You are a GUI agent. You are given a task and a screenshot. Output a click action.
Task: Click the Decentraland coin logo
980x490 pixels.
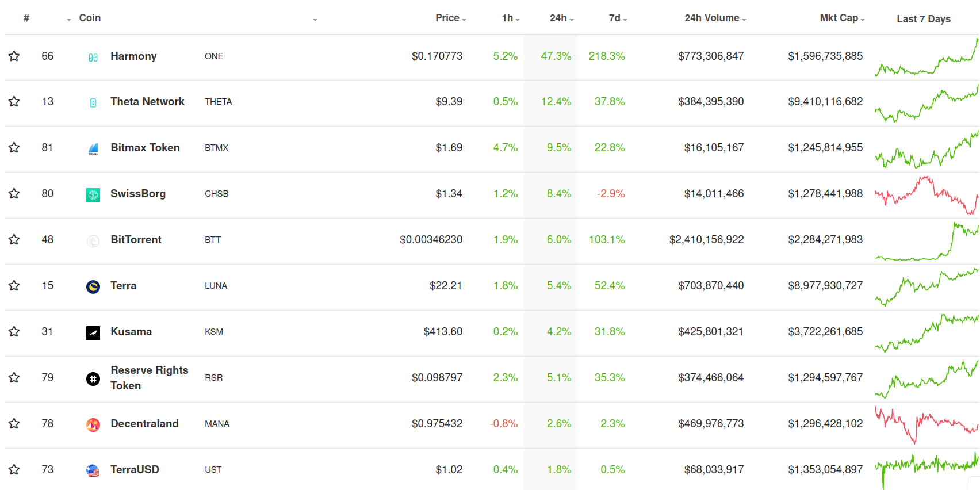coord(93,424)
